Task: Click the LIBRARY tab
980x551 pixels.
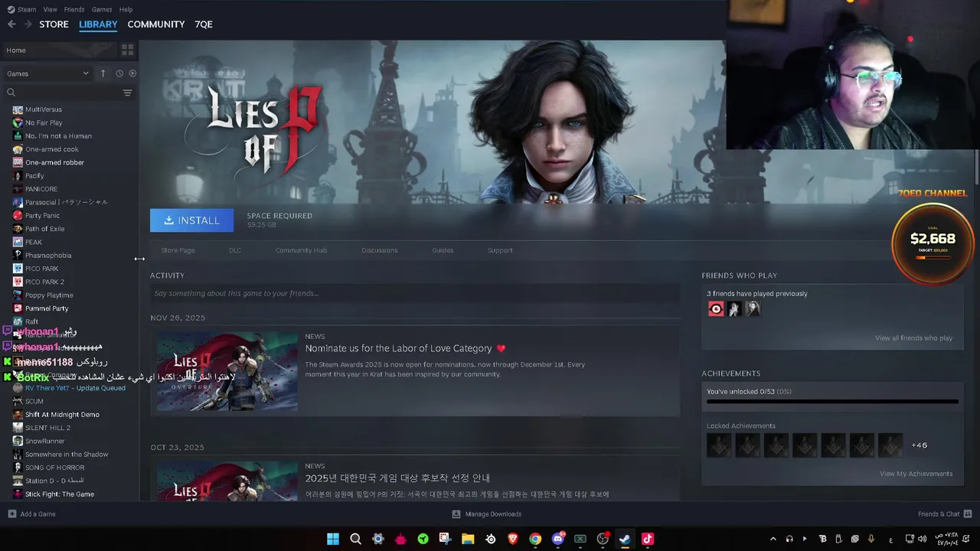Action: 98,24
